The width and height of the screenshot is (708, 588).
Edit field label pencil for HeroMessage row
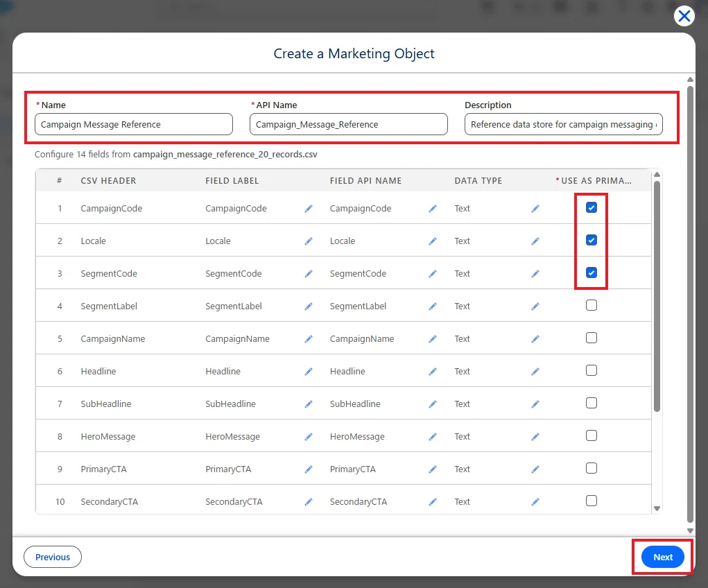[309, 437]
